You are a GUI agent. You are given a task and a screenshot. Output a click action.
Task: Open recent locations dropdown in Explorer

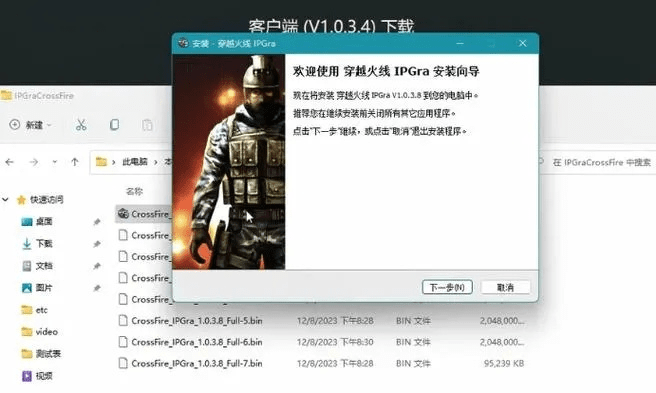pyautogui.click(x=54, y=162)
